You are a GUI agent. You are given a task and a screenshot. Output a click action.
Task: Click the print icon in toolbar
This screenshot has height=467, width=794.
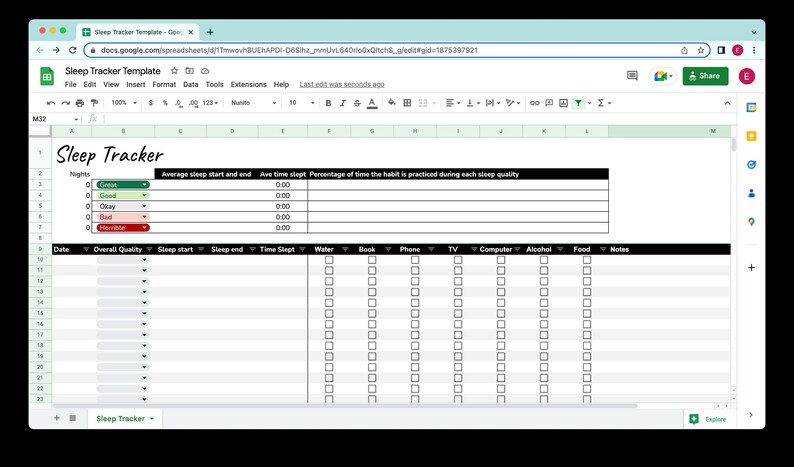tap(80, 103)
